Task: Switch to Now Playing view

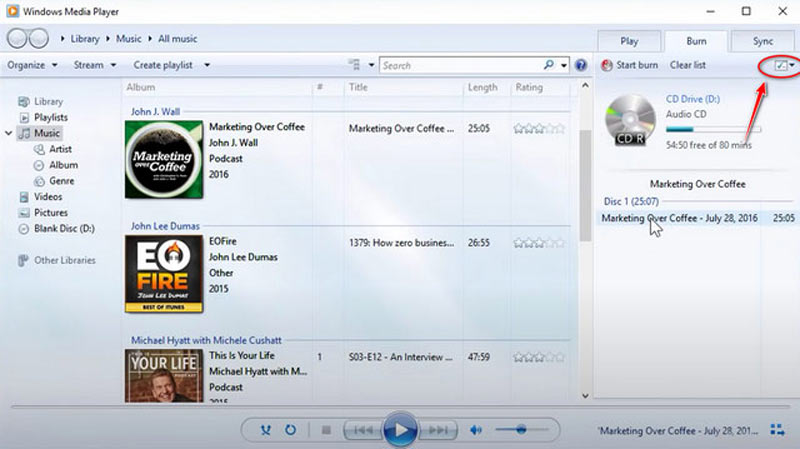Action: 778,430
